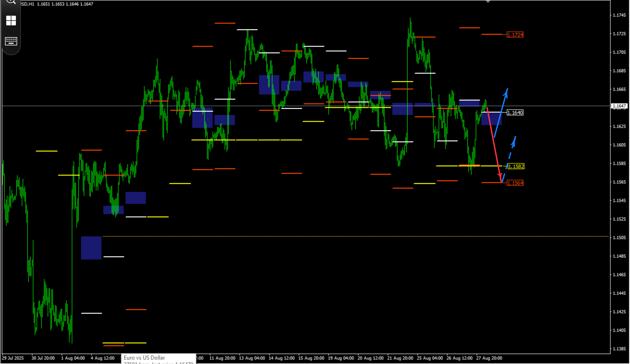
Task: Click the 30 Jul 20:00 time axis label
Action: 43,358
